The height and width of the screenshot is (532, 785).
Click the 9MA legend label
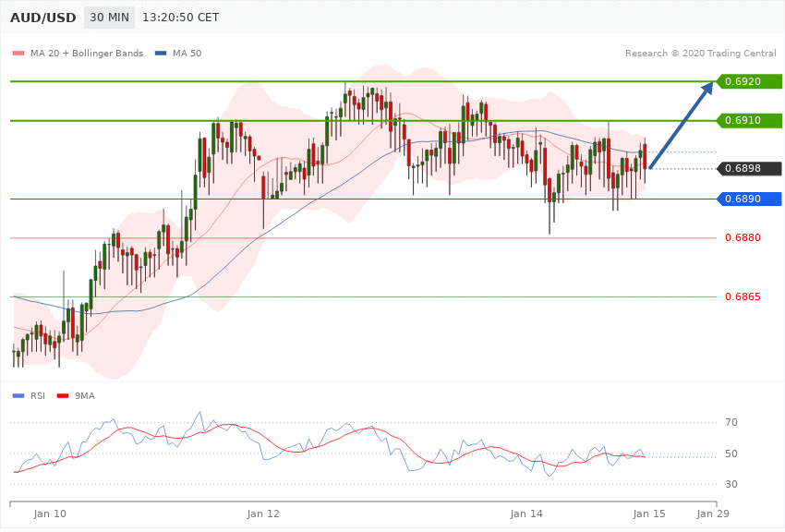pos(85,396)
